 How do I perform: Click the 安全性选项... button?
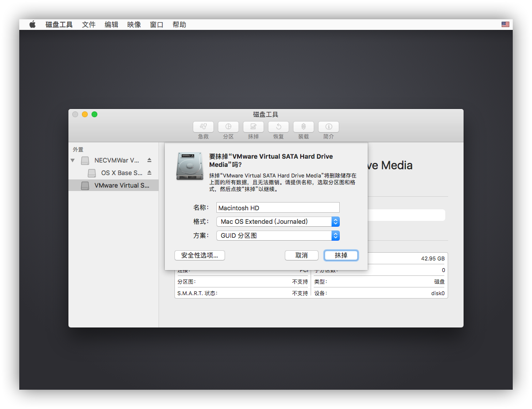[x=199, y=255]
